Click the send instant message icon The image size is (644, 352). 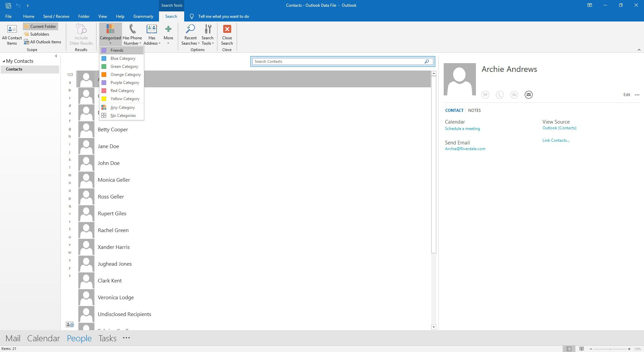[485, 95]
